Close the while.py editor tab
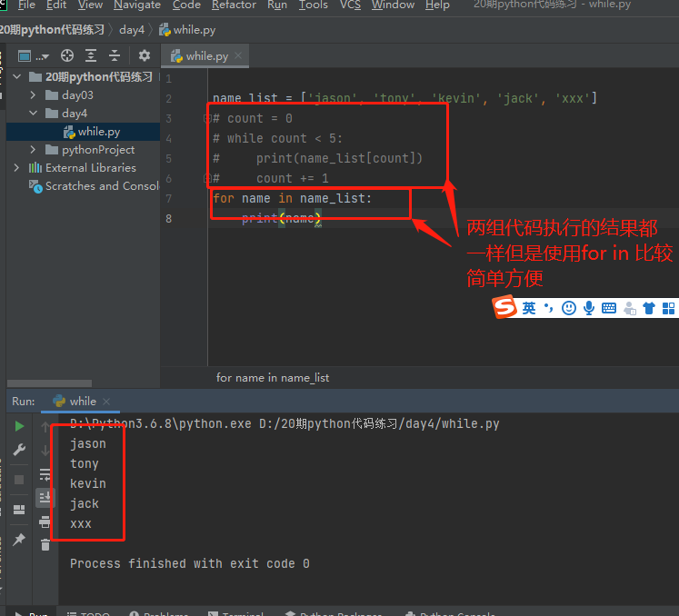This screenshot has height=616, width=679. pyautogui.click(x=238, y=55)
